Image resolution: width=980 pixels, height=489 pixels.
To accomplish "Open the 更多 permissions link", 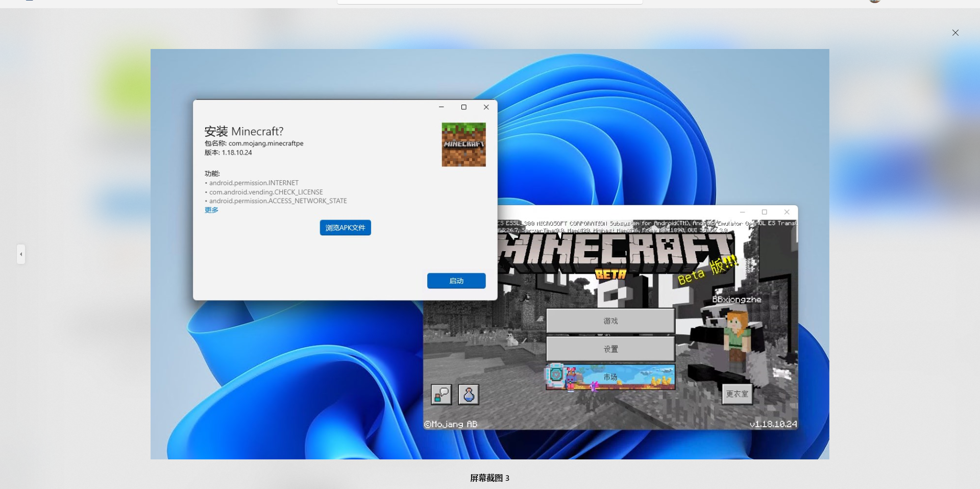I will point(211,210).
